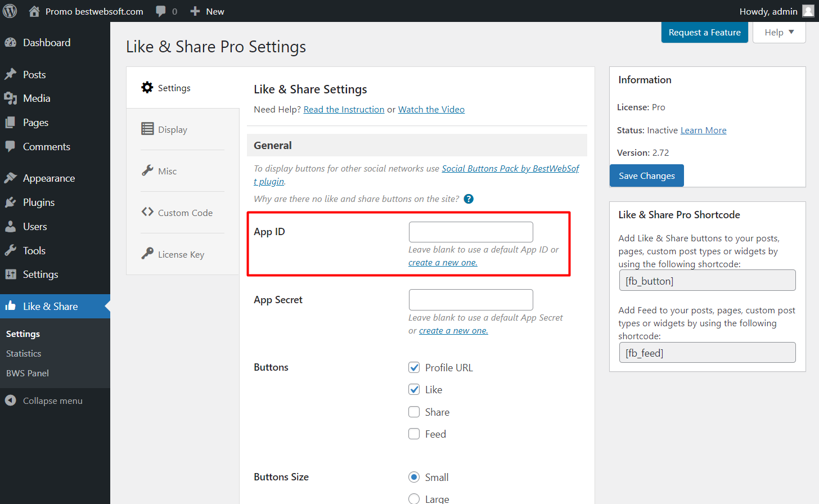Viewport: 819px width, 504px height.
Task: Click Promo bestwebsoft.com site name
Action: 94,11
